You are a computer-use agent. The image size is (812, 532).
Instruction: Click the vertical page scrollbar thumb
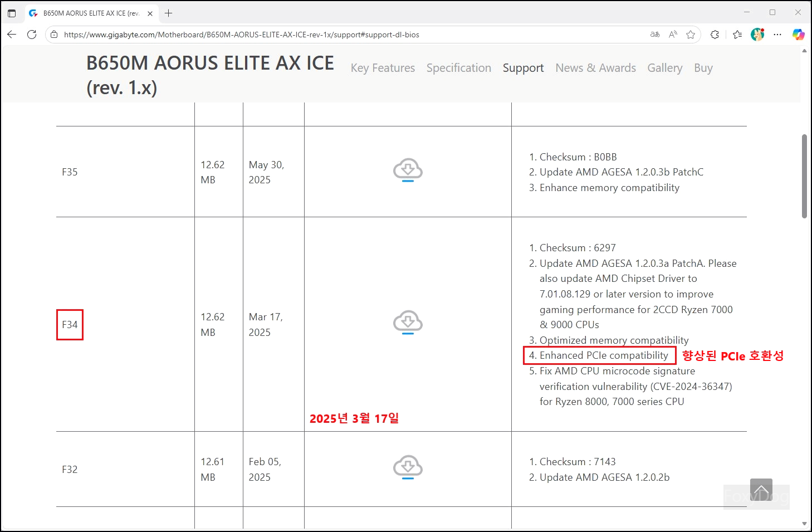coord(804,176)
